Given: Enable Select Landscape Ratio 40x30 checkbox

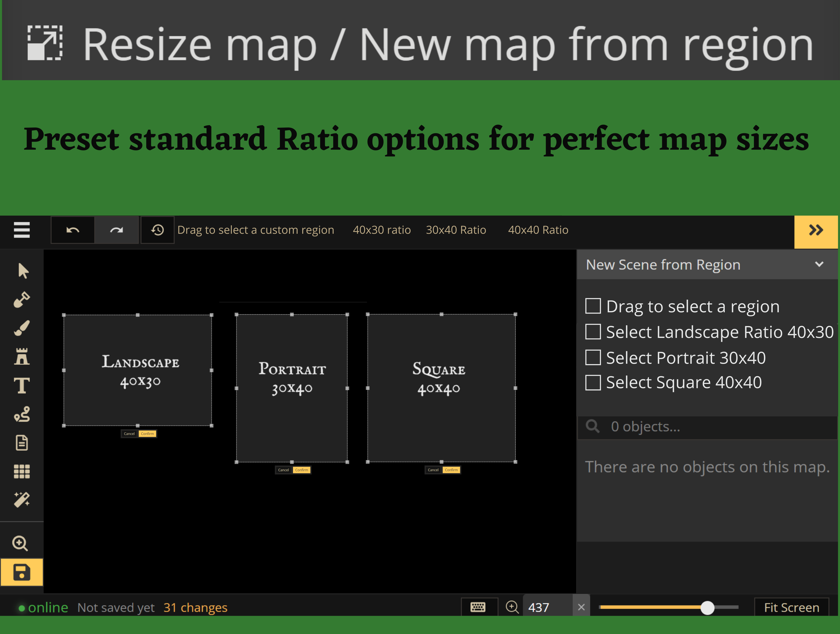Looking at the screenshot, I should coord(593,331).
